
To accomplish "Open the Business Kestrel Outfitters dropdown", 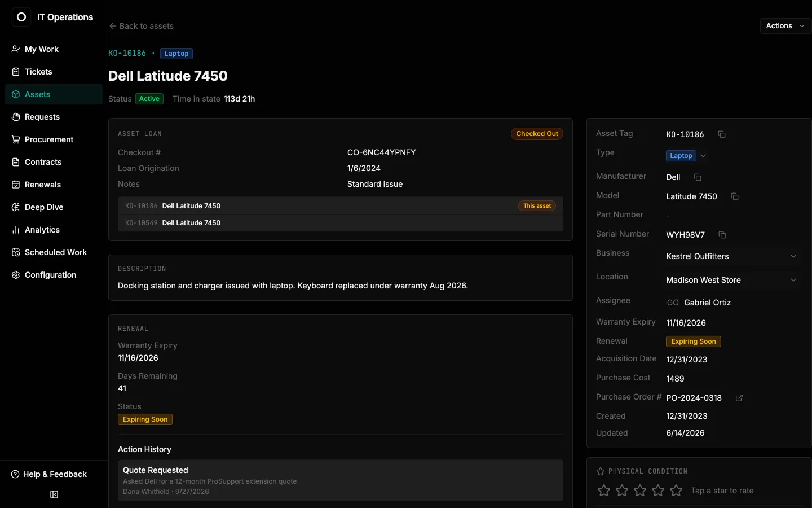I will (x=731, y=256).
